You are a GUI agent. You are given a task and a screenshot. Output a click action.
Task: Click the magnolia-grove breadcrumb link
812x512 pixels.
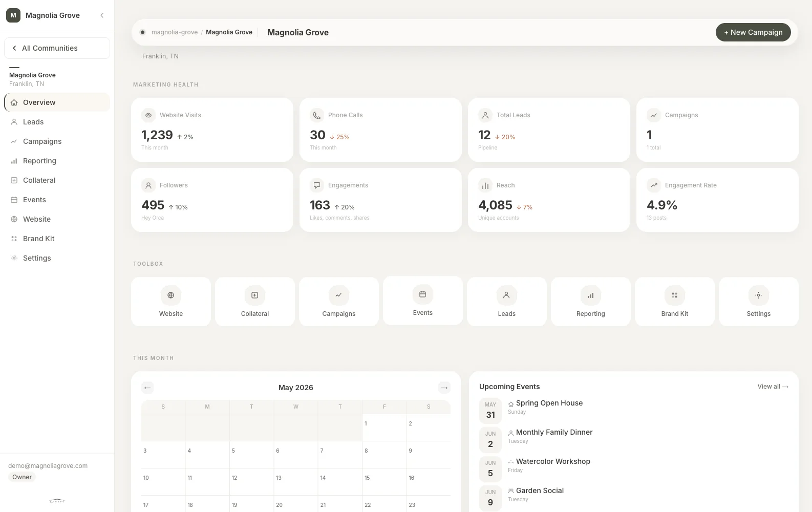click(x=175, y=32)
